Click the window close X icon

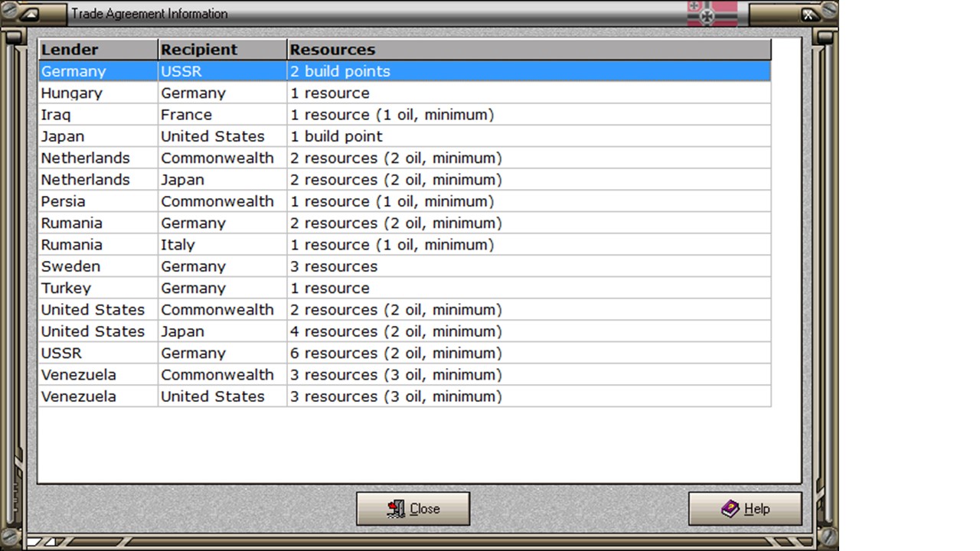click(808, 15)
